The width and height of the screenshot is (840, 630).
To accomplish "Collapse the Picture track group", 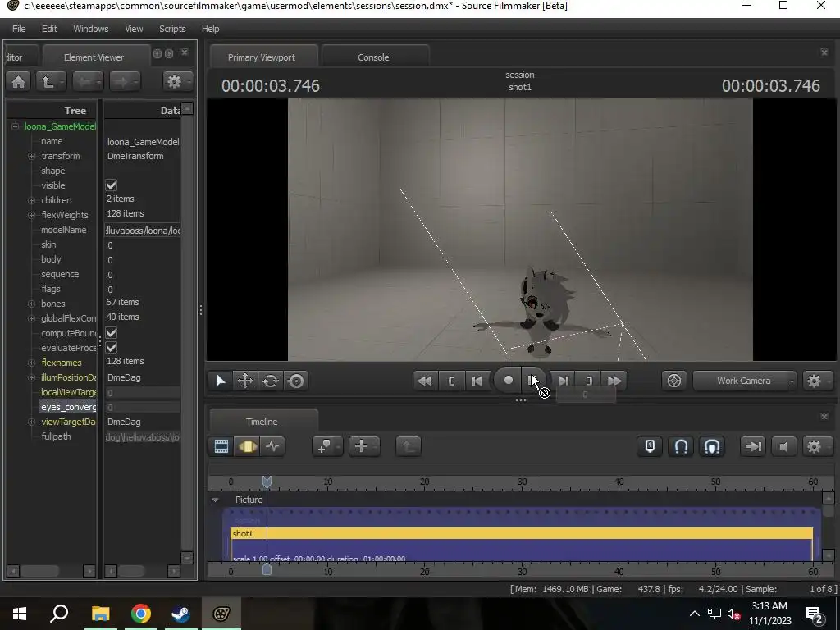I will pyautogui.click(x=216, y=500).
